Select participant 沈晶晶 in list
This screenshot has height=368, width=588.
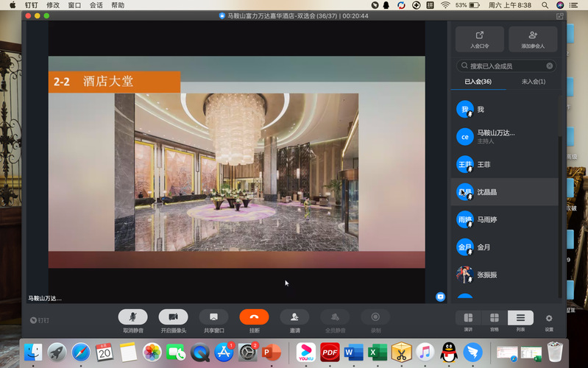coord(487,192)
